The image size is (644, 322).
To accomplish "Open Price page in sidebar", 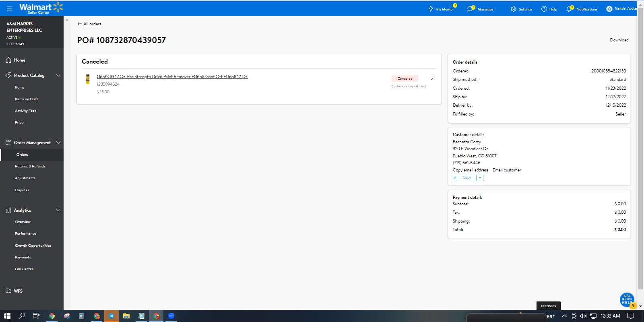I will (x=19, y=122).
